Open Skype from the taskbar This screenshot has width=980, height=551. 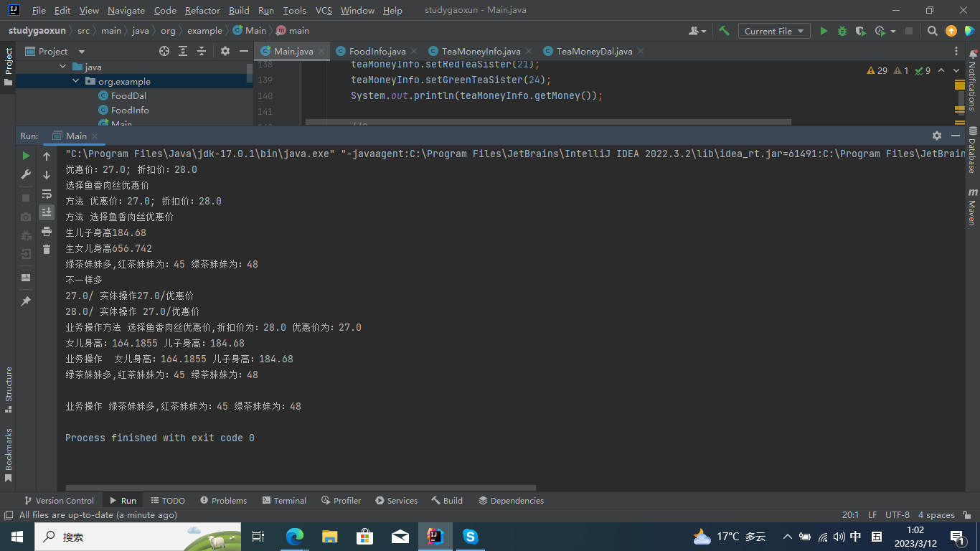point(471,536)
